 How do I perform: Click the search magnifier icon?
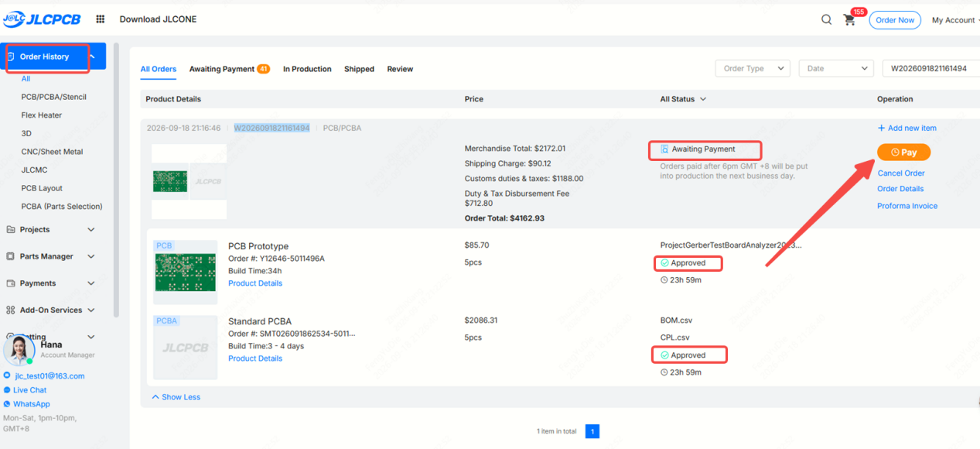click(x=827, y=20)
